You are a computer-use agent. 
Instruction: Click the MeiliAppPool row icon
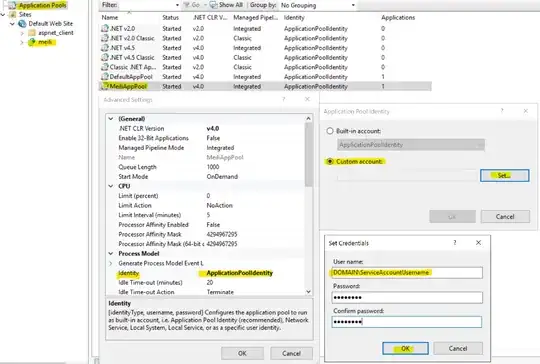(x=105, y=86)
